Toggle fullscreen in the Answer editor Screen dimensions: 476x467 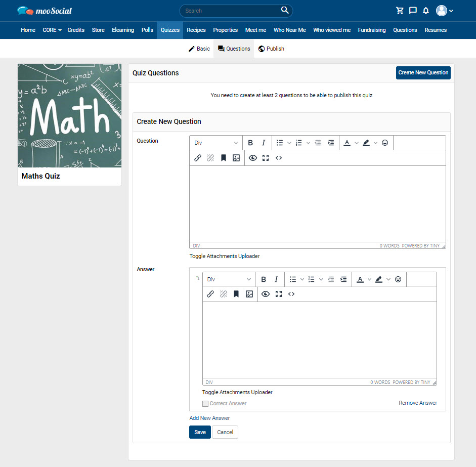click(279, 294)
